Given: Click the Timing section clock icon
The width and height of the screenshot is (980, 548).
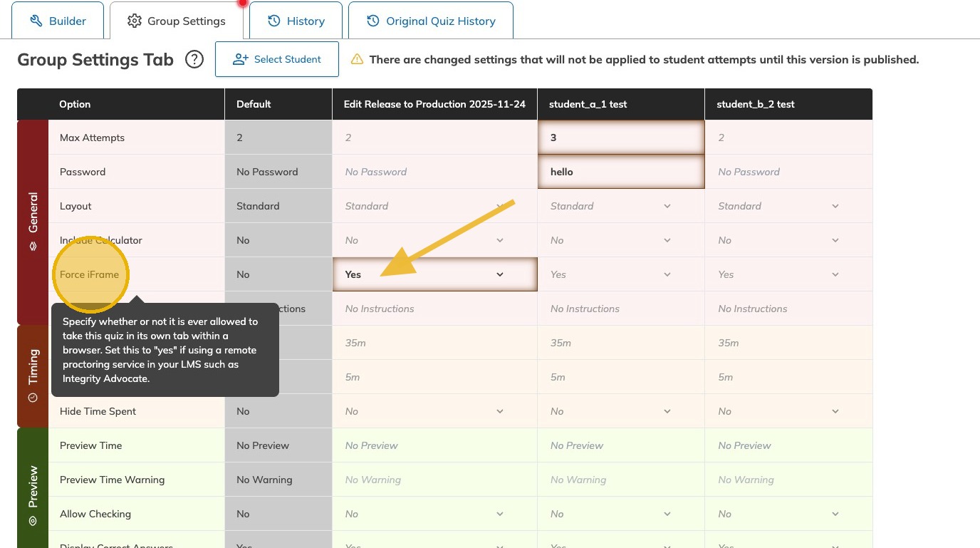Looking at the screenshot, I should [33, 398].
